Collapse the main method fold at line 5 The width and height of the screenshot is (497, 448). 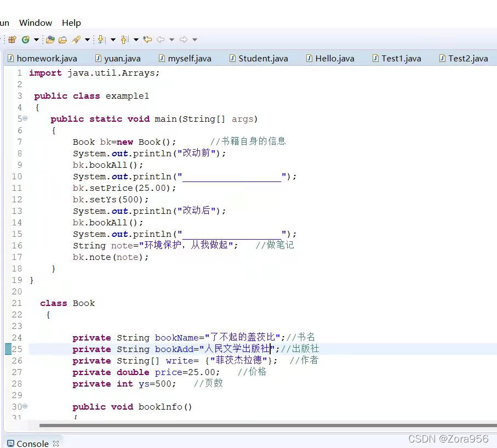pos(25,118)
